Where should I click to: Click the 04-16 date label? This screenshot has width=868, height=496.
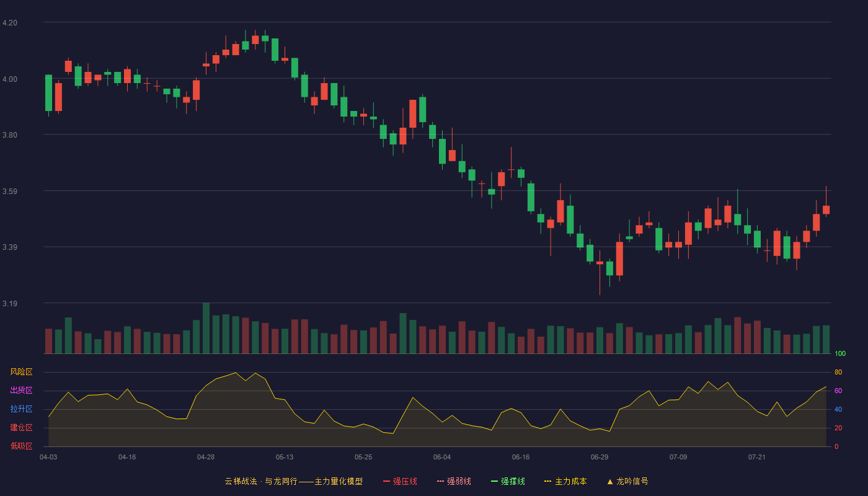click(127, 457)
